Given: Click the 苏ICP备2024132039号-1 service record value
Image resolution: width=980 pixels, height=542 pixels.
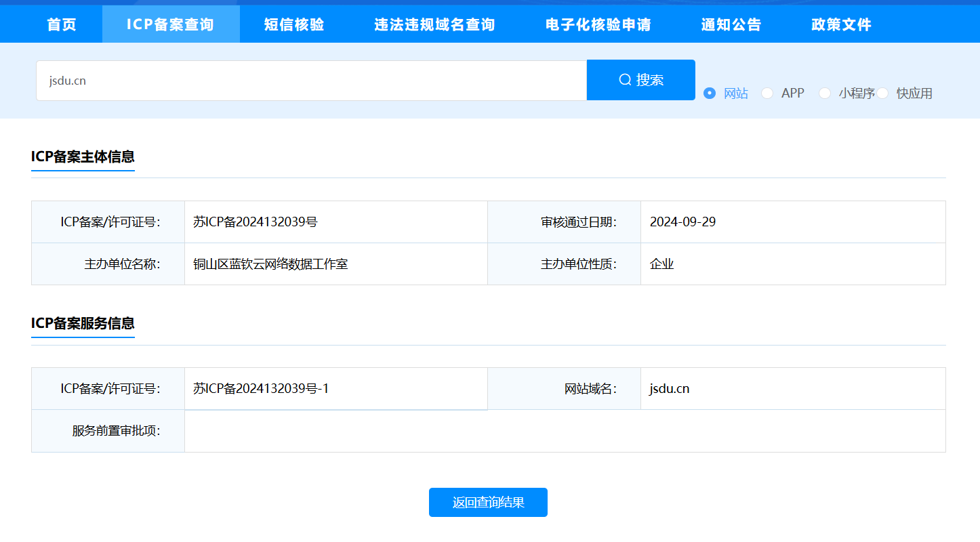Looking at the screenshot, I should click(x=261, y=389).
